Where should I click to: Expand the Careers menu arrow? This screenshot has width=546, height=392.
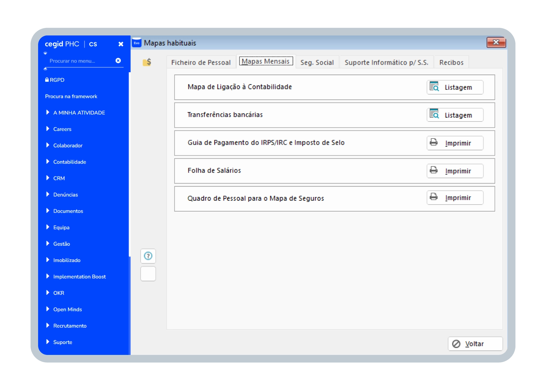pos(48,129)
